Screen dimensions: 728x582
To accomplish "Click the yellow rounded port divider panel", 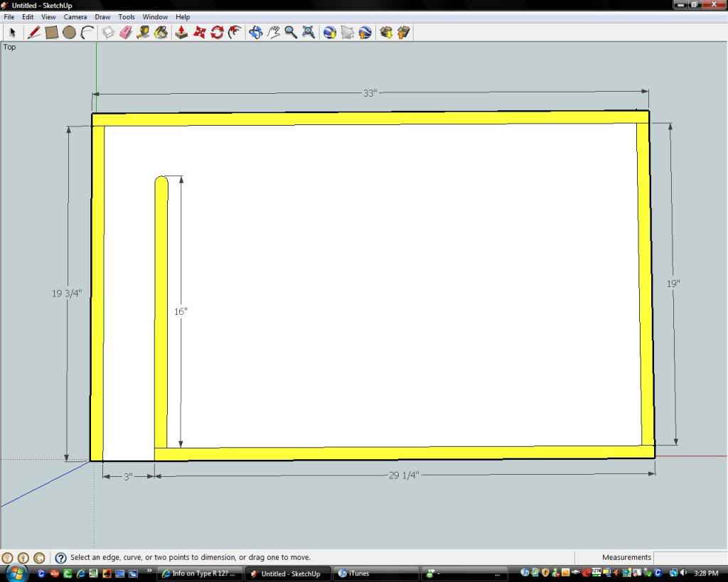I will (161, 312).
